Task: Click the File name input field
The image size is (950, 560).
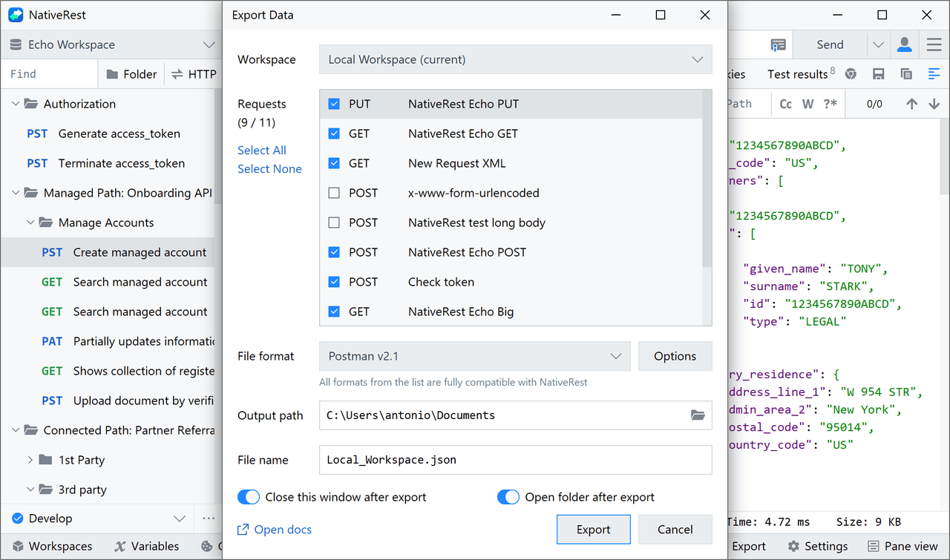Action: 516,460
